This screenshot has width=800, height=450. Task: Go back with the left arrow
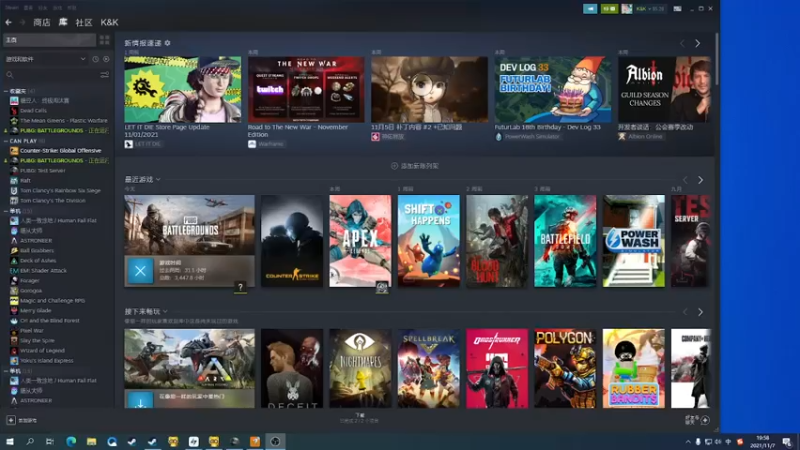point(9,22)
